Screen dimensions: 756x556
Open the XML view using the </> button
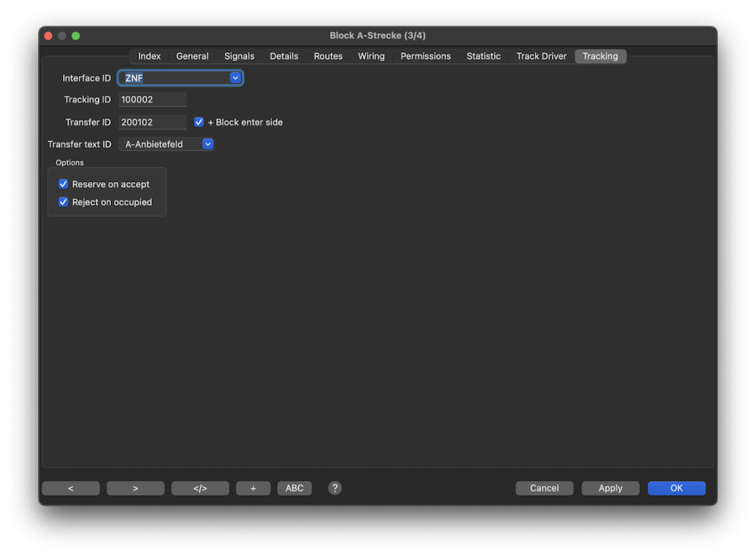[200, 488]
